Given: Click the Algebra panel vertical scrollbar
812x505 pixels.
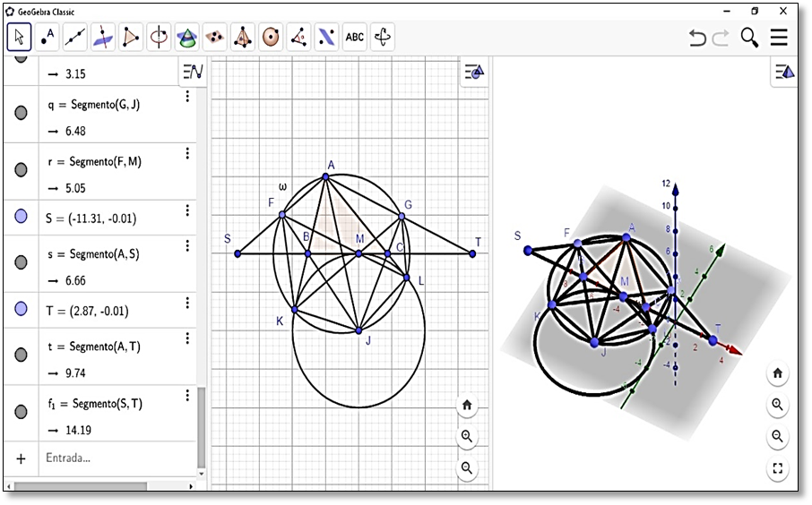Looking at the screenshot, I should click(x=202, y=427).
